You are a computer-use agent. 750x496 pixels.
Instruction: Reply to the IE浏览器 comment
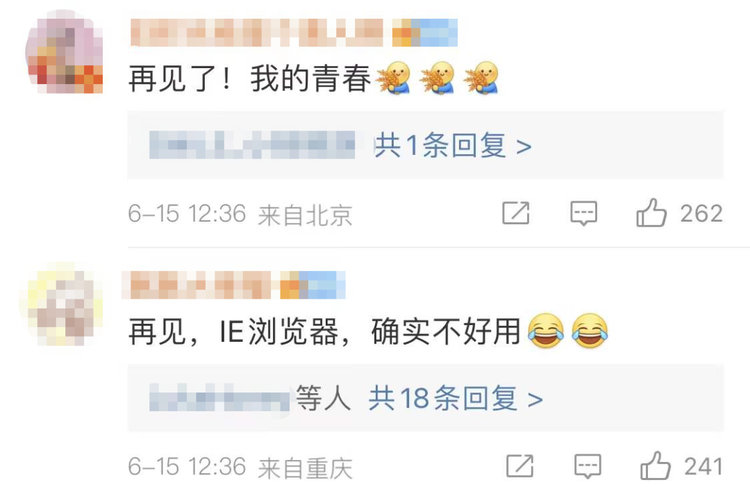click(587, 466)
